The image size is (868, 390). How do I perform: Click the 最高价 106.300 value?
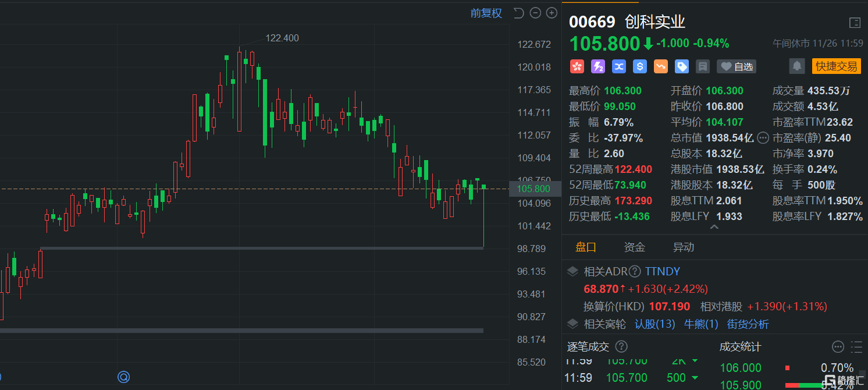pos(622,91)
